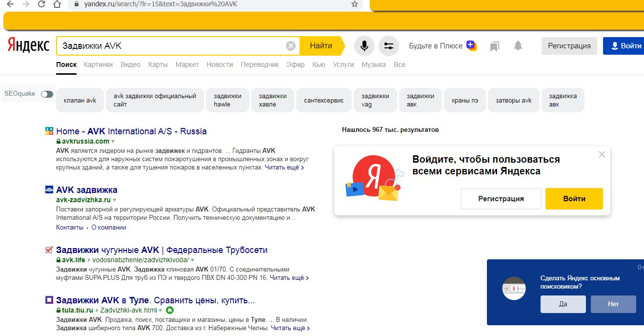Expand the avk-zadvizhka.ru result options arrow
The height and width of the screenshot is (336, 644).
(115, 200)
